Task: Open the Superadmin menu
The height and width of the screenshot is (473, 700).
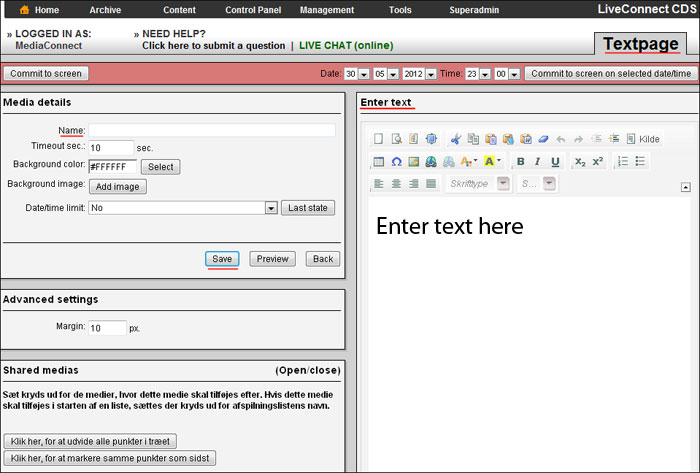Action: [474, 10]
